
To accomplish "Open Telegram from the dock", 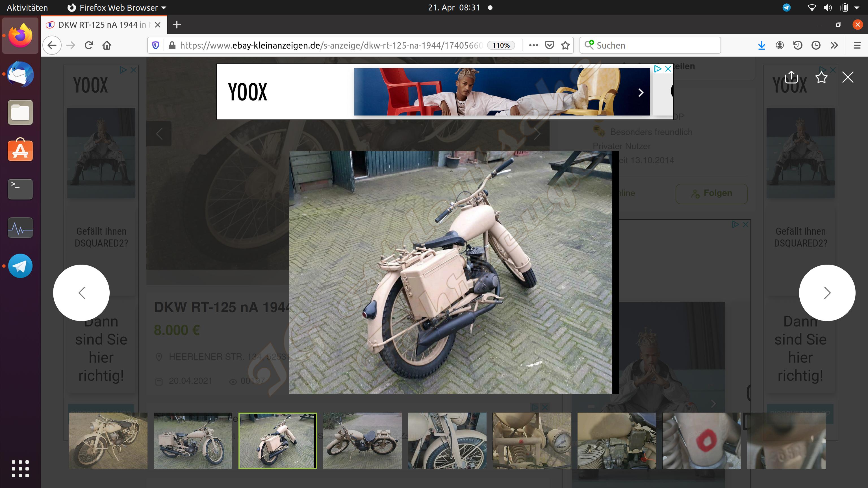I will coord(20,266).
